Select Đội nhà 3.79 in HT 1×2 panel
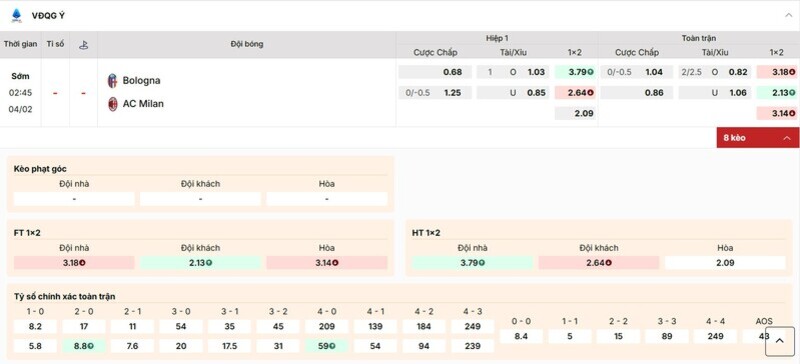The height and width of the screenshot is (364, 800). click(x=472, y=263)
